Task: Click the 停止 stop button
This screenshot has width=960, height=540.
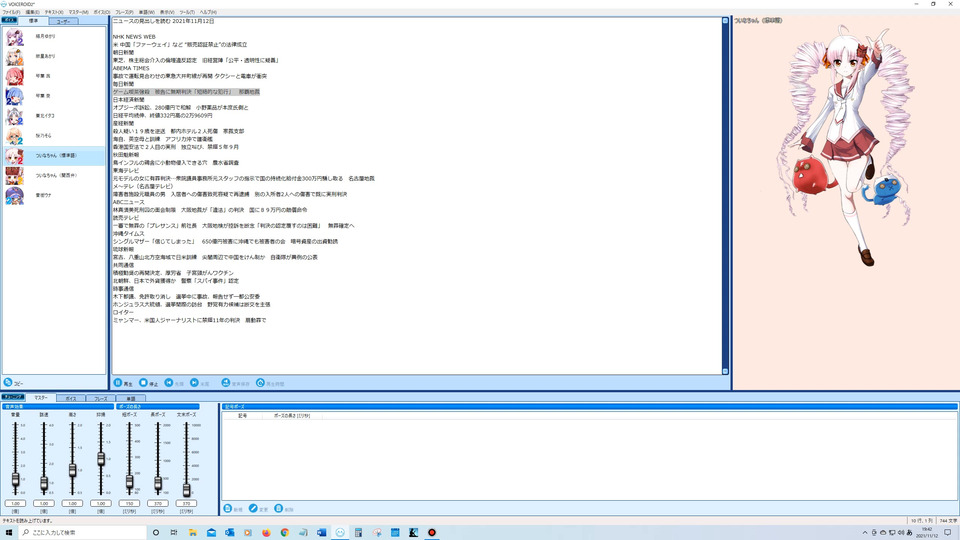Action: (x=149, y=383)
